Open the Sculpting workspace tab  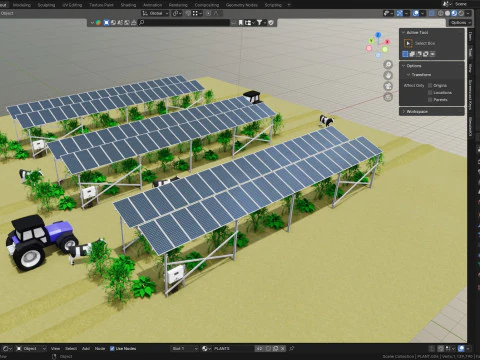click(46, 5)
